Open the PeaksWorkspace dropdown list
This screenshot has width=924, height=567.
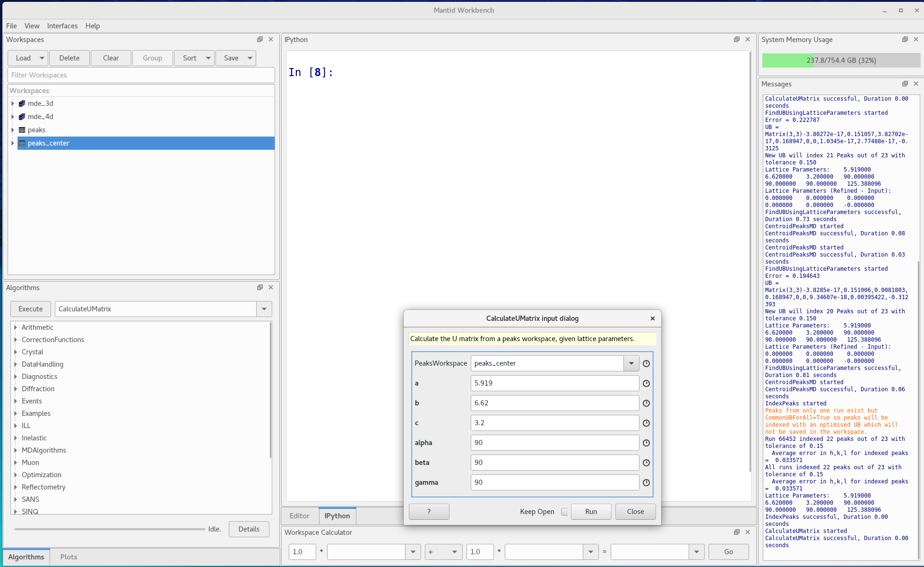point(631,363)
